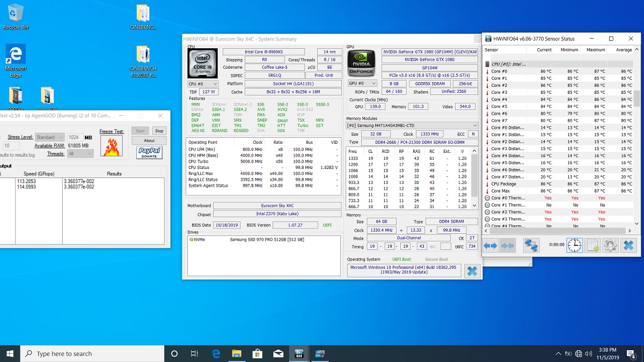Viewport: 644px width, 362px height.
Task: Click the Freeze Test flame image
Action: pos(111,146)
